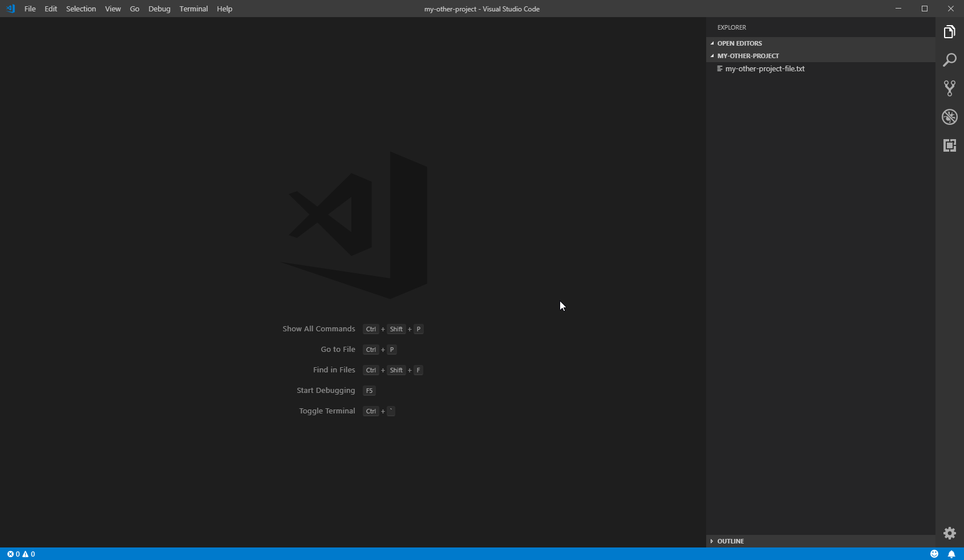Image resolution: width=964 pixels, height=560 pixels.
Task: Click the Toggle Terminal shortcut entry
Action: coord(326,411)
